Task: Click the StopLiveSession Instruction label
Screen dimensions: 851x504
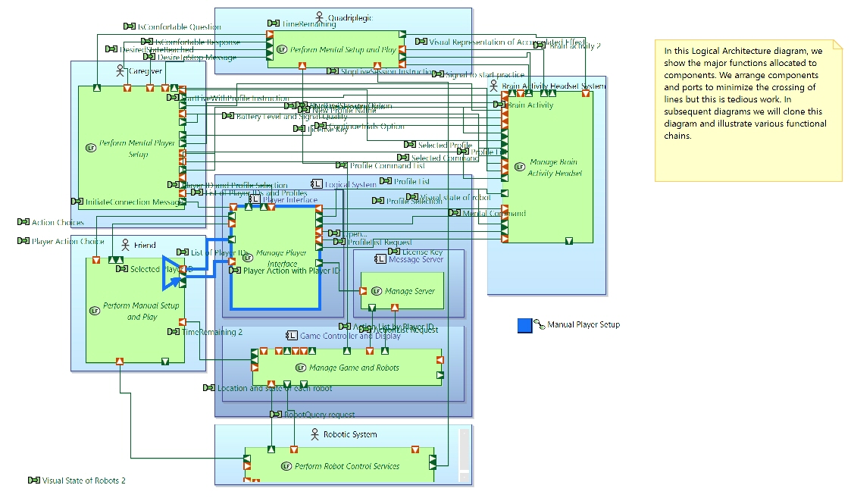Action: (x=386, y=71)
